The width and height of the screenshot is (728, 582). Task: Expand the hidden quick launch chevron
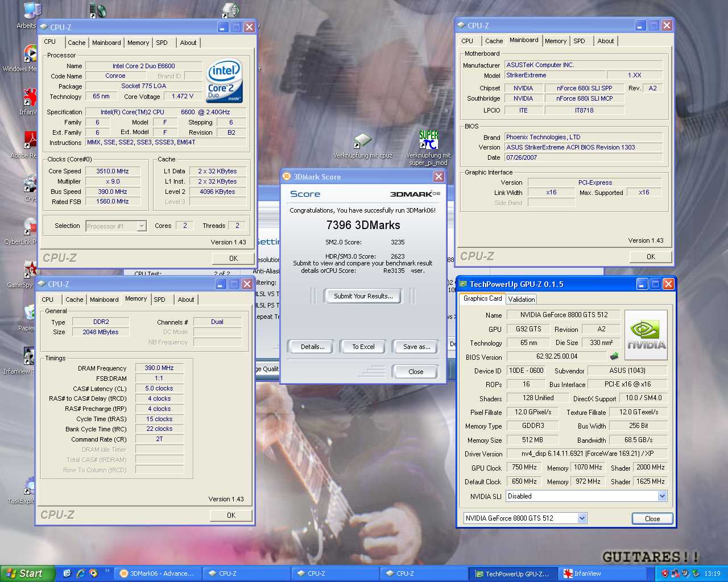[106, 571]
